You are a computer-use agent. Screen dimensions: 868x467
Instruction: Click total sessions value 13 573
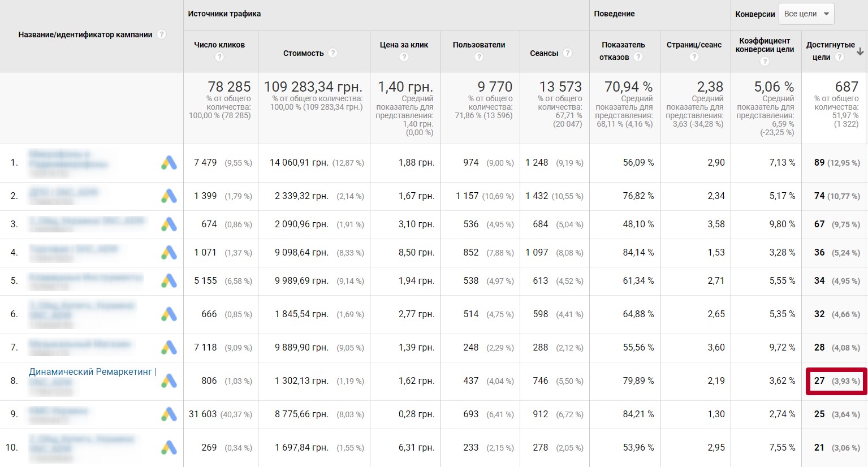point(560,87)
